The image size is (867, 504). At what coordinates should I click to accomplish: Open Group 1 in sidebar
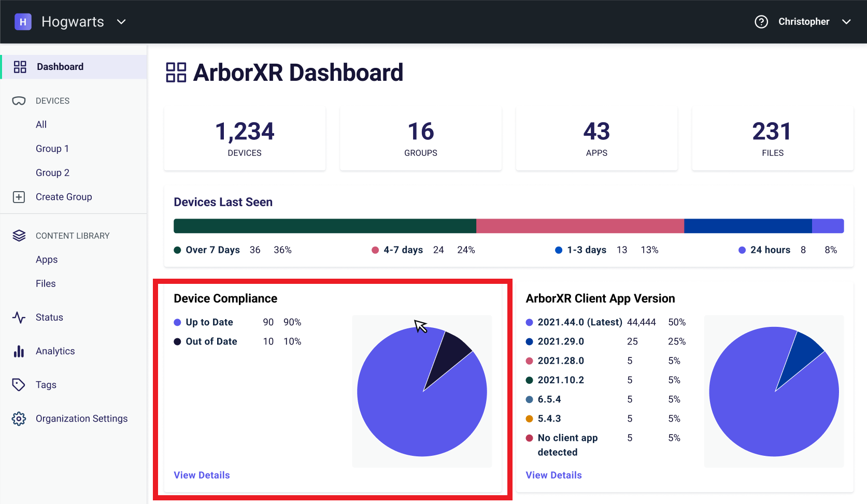coord(52,149)
